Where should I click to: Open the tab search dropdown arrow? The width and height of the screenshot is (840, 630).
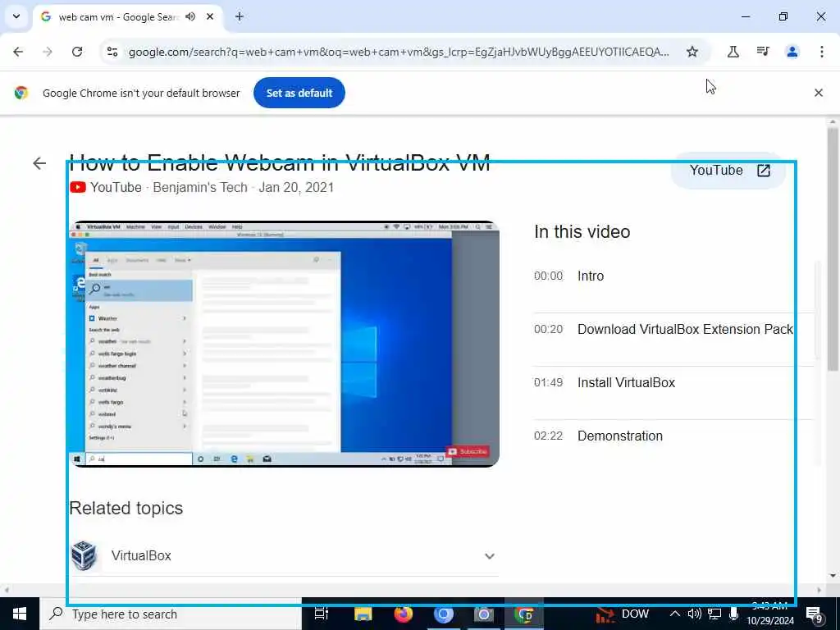[16, 16]
